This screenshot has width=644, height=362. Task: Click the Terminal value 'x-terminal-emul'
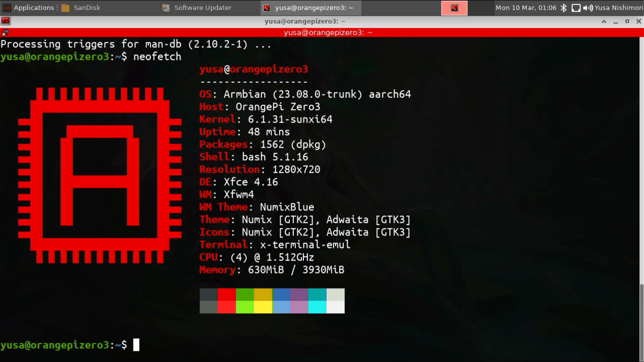click(305, 245)
